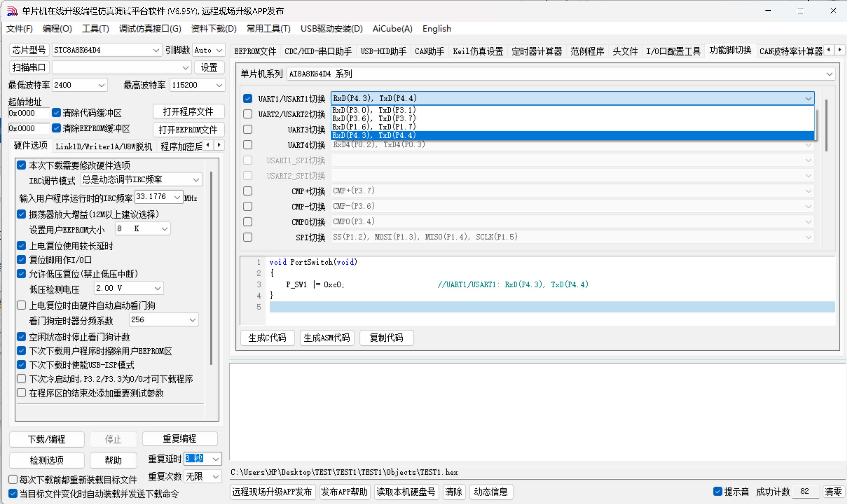Click the 生成C代码 button

(267, 338)
